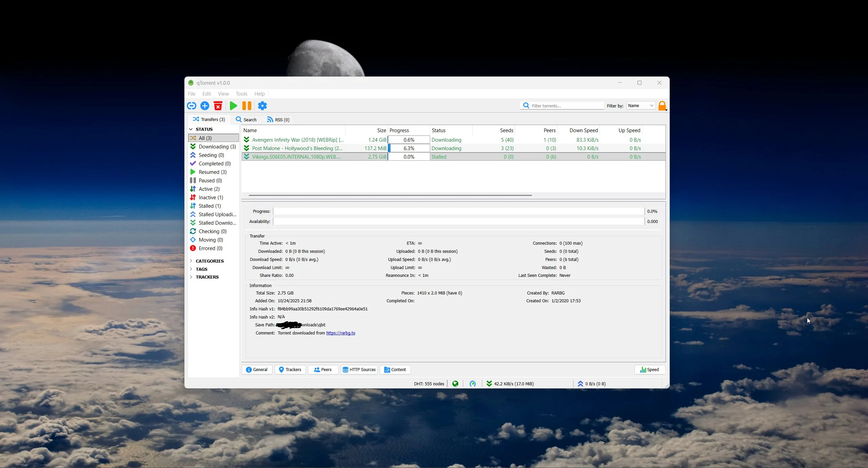Open the Help menu
Screen dimensions: 868x468
(259, 94)
